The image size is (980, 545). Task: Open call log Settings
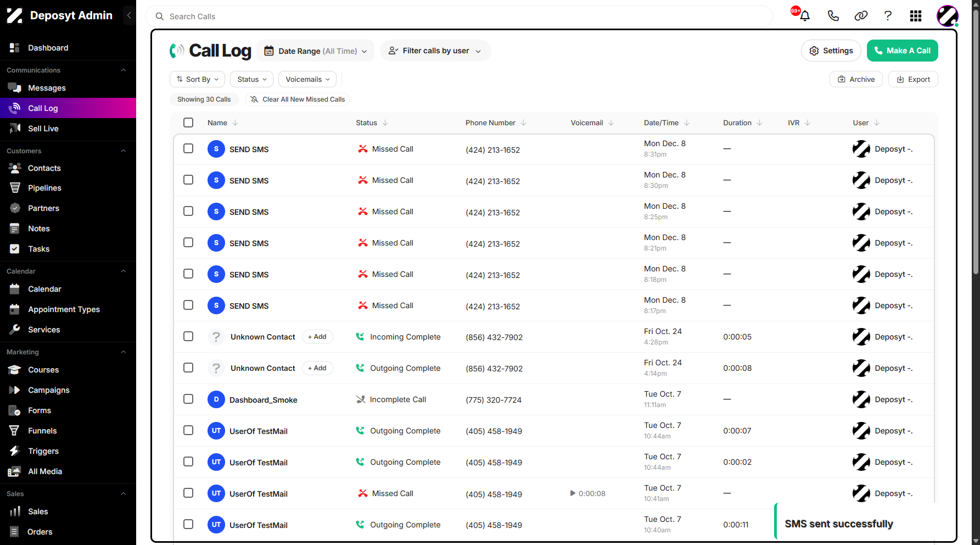point(831,51)
